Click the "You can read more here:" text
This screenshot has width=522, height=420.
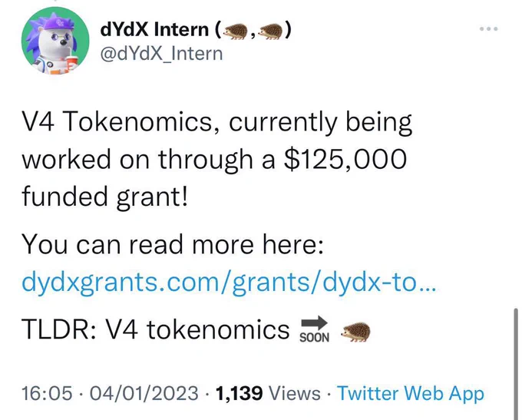point(173,244)
